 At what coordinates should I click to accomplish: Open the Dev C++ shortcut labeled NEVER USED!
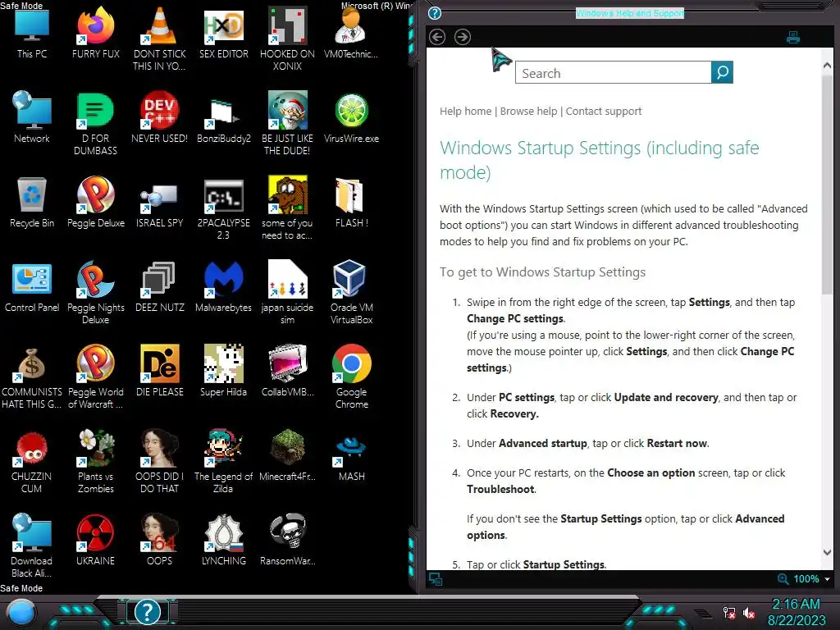click(159, 116)
